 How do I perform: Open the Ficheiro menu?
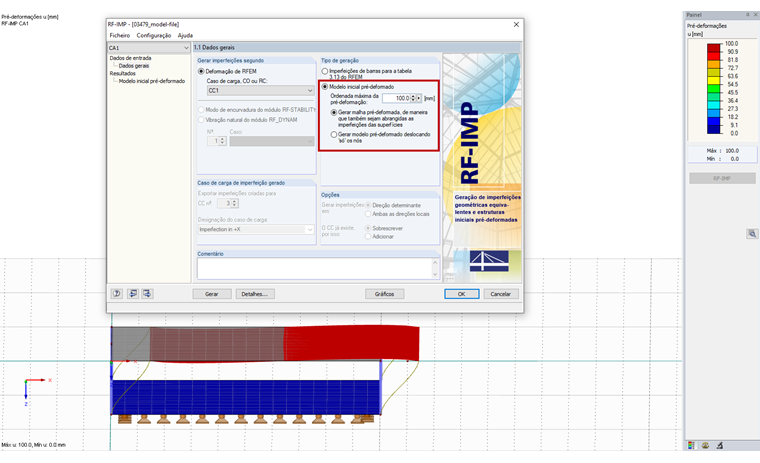click(120, 35)
